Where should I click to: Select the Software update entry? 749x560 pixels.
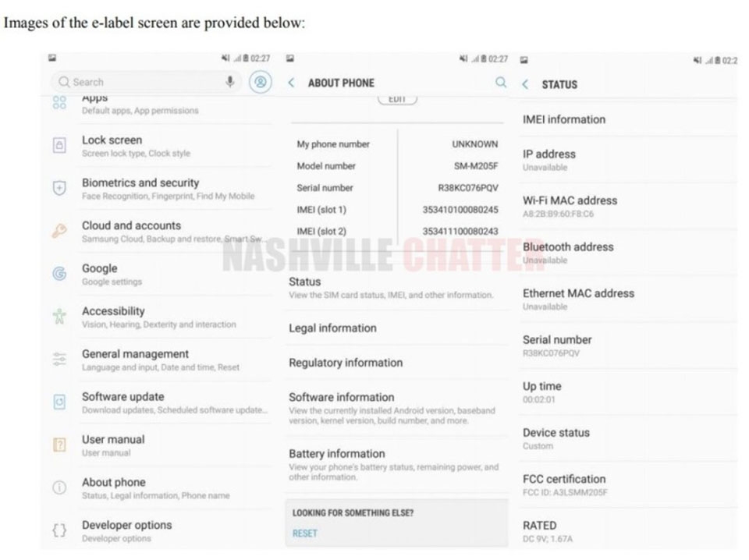coord(158,402)
